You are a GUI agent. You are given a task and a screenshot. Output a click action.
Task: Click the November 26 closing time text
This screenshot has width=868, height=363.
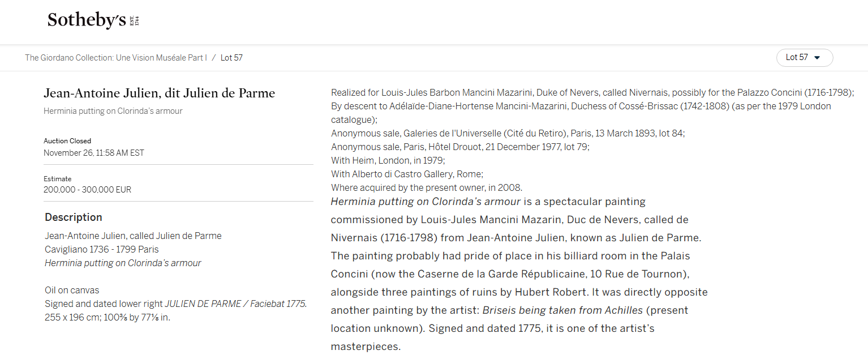pyautogui.click(x=94, y=153)
